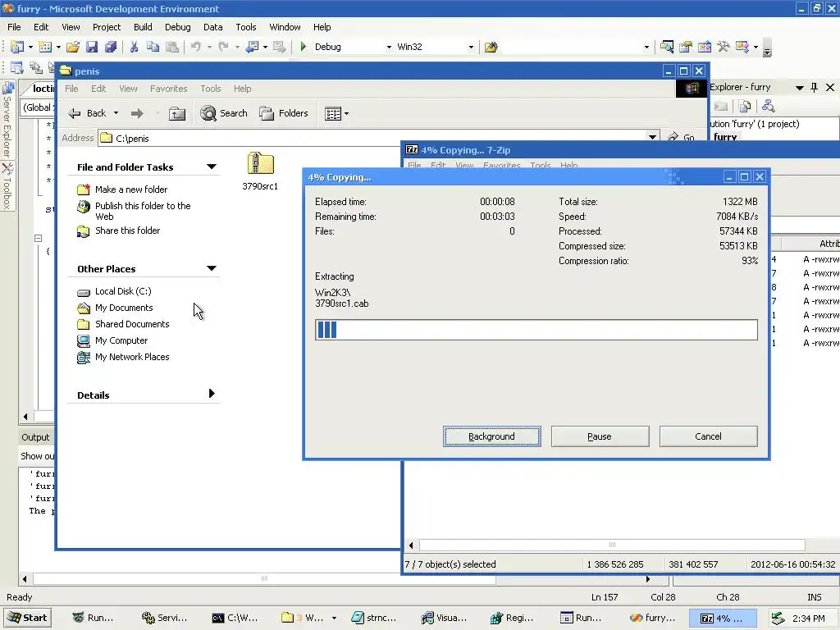The image size is (840, 630).
Task: Collapse File and Folder Tasks section
Action: tap(212, 167)
